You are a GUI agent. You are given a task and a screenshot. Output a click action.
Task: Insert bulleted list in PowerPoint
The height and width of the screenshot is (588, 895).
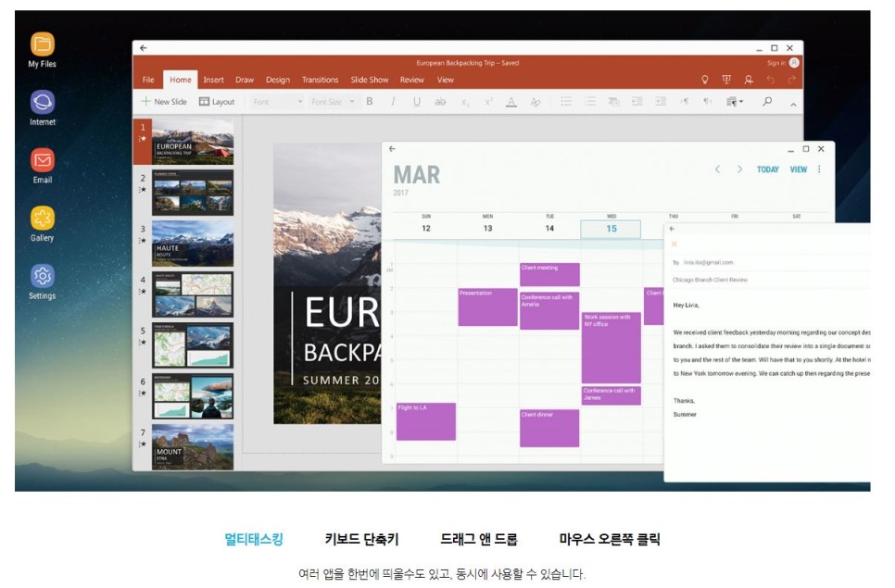point(566,102)
